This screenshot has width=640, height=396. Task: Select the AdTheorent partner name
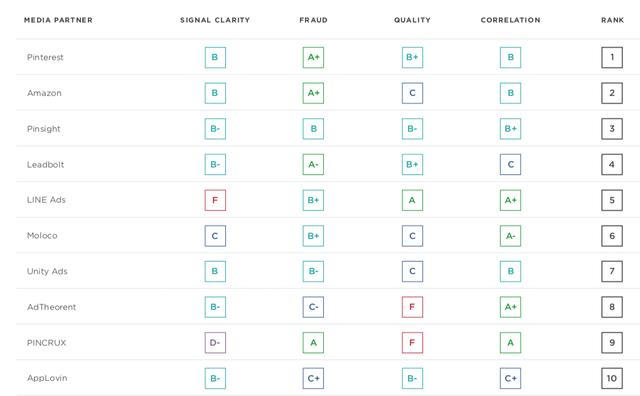(51, 307)
